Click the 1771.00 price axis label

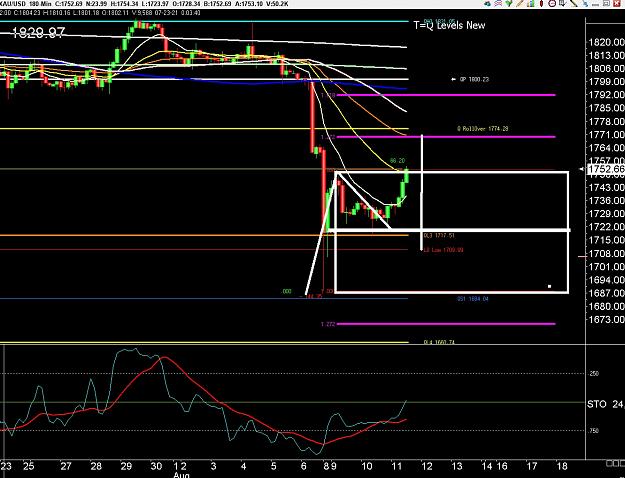[606, 135]
